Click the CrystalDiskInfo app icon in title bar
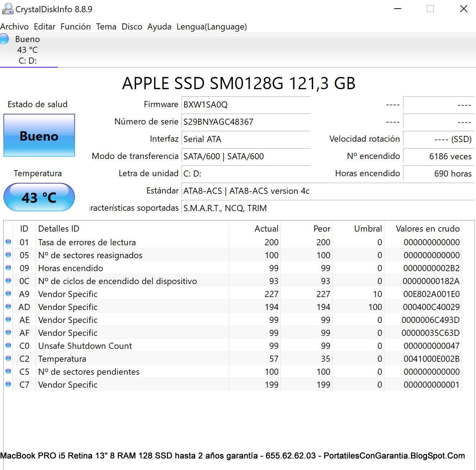The height and width of the screenshot is (470, 476). click(8, 9)
